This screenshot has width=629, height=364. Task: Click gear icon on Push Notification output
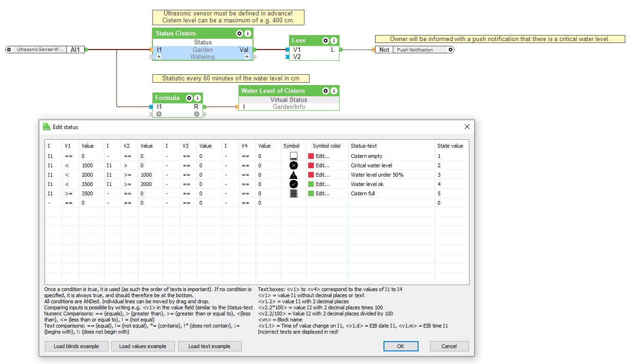point(450,50)
